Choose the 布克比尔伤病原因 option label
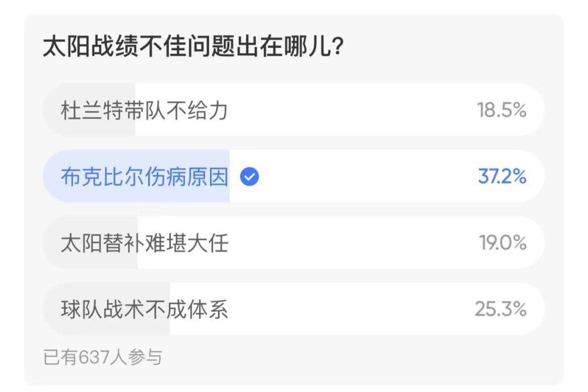 coord(144,177)
